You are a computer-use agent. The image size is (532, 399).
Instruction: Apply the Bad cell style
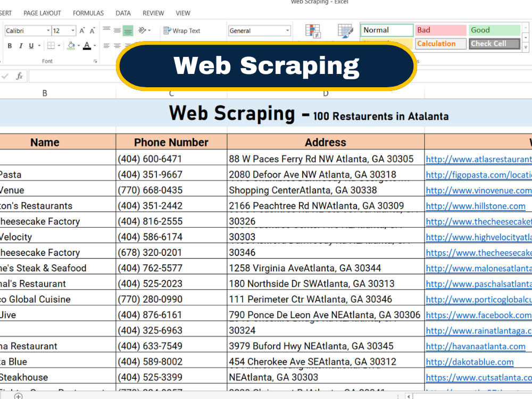440,30
